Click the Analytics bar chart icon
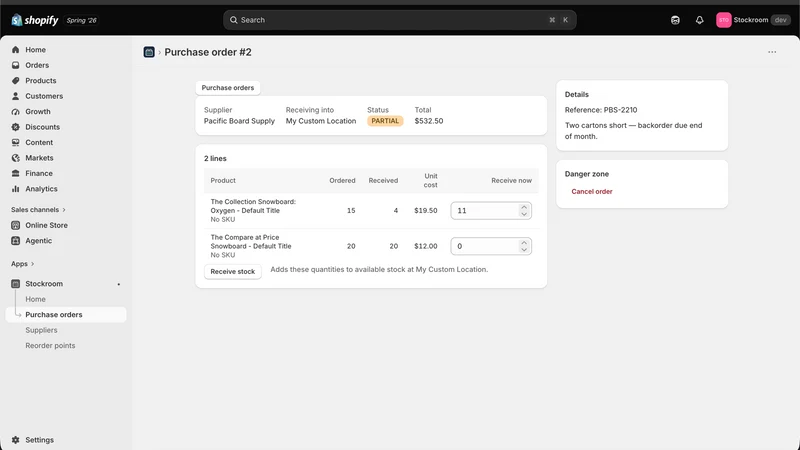Viewport: 800px width, 450px height. [15, 189]
